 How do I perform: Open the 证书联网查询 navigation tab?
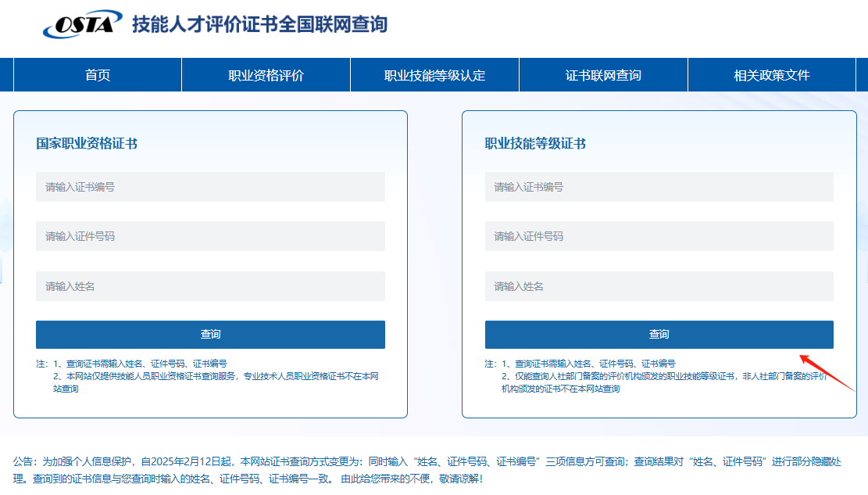(x=603, y=75)
